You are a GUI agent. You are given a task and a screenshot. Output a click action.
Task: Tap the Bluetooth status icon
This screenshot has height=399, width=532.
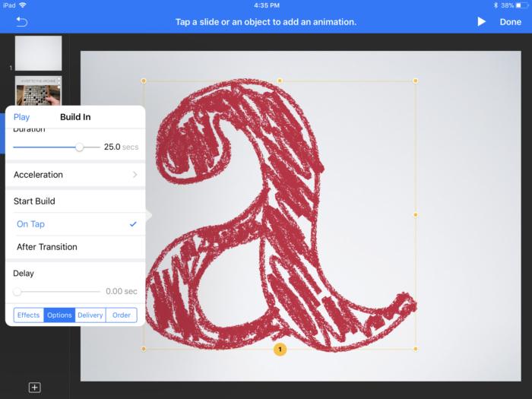pos(496,5)
